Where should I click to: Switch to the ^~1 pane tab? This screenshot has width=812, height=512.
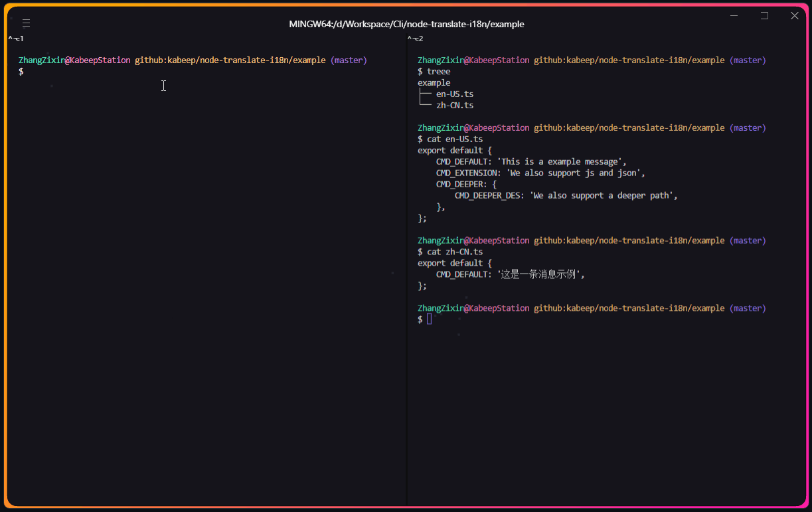16,39
